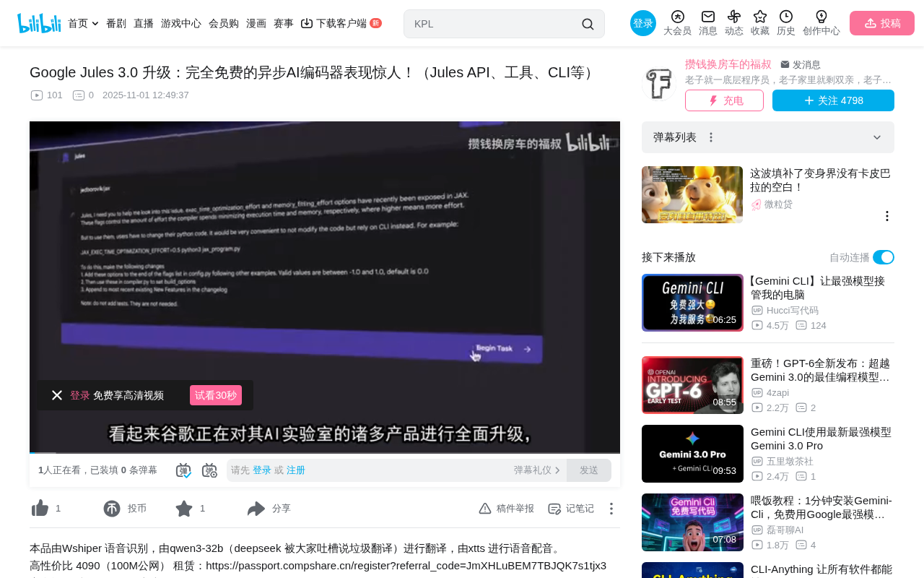Viewport: 924px width, 578px height.
Task: Open 漫画 in the top navigation
Action: point(256,23)
